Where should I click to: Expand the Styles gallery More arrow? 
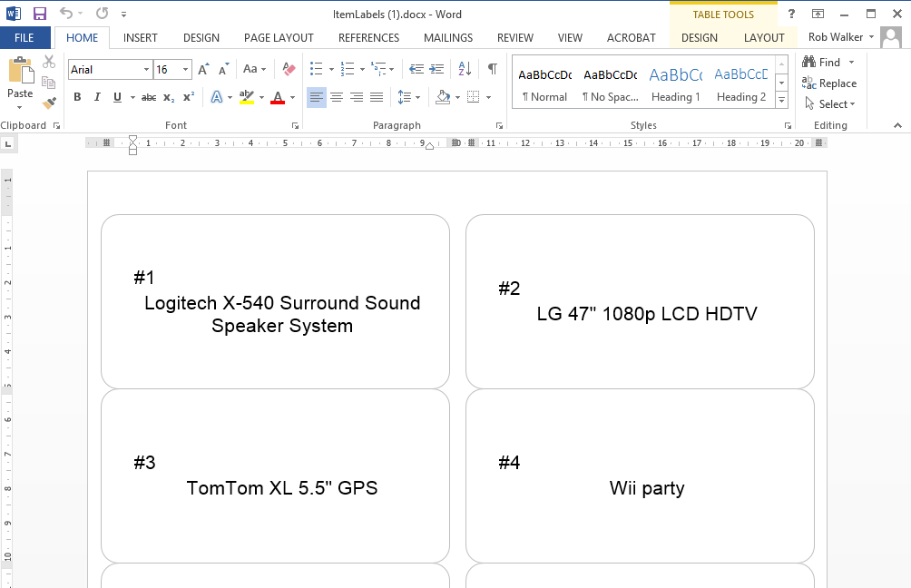coord(782,100)
